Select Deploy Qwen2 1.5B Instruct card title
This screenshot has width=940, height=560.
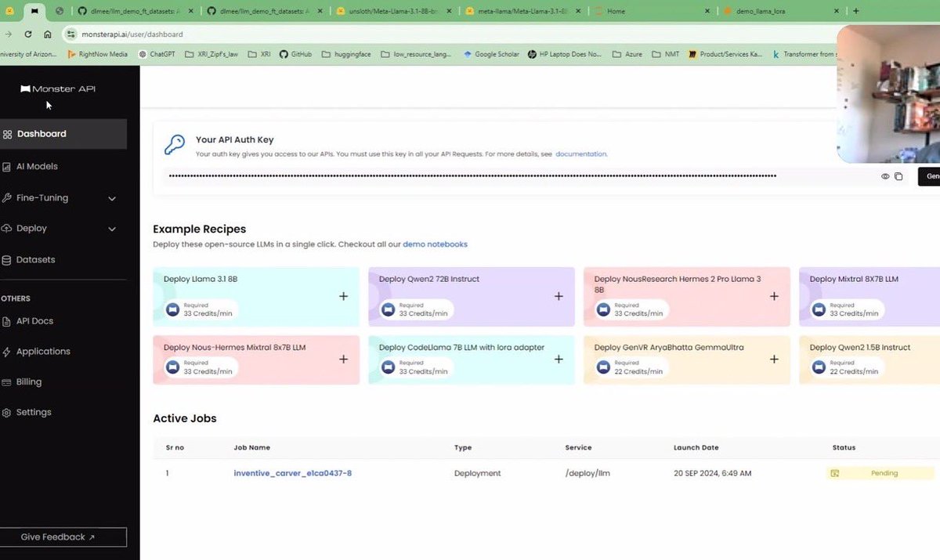pyautogui.click(x=860, y=348)
